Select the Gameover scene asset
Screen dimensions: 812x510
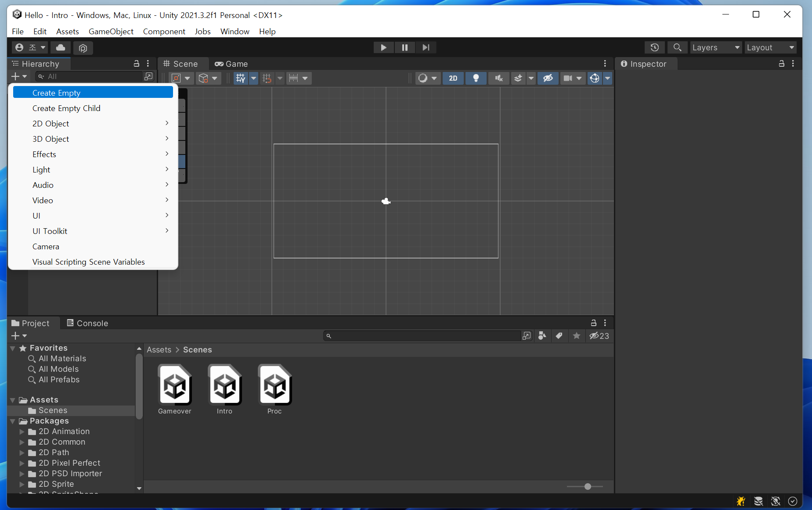click(x=175, y=389)
